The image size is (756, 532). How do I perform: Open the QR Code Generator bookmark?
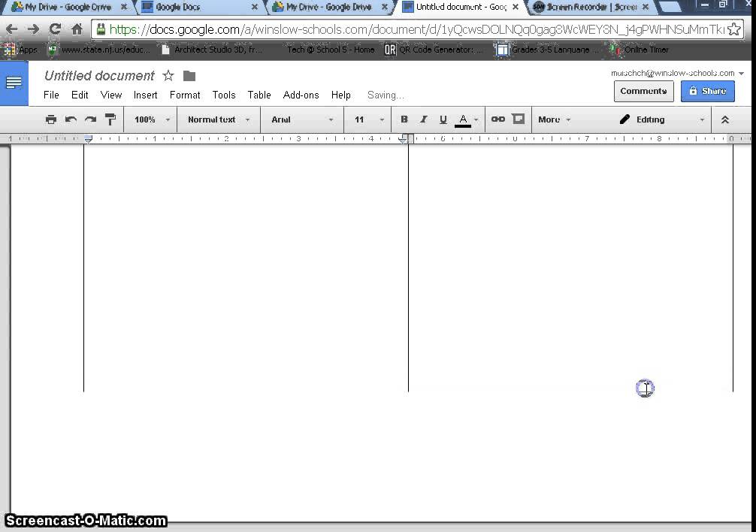434,50
